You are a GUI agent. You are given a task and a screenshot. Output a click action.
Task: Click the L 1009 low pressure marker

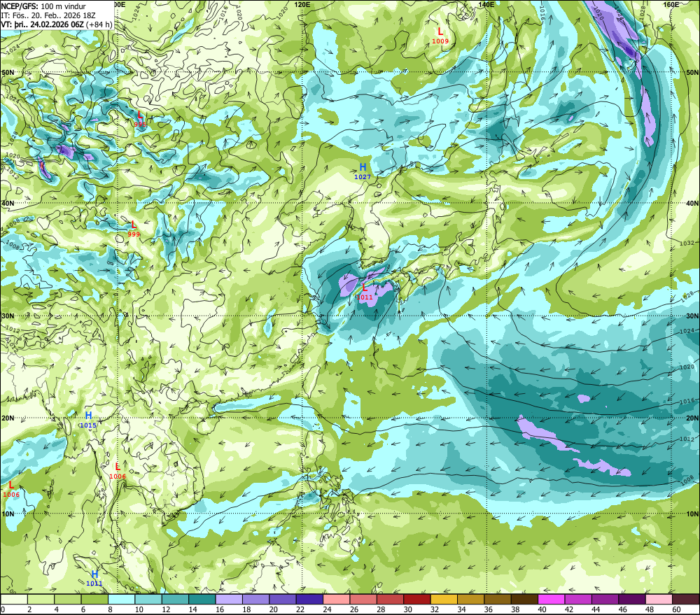click(x=440, y=35)
